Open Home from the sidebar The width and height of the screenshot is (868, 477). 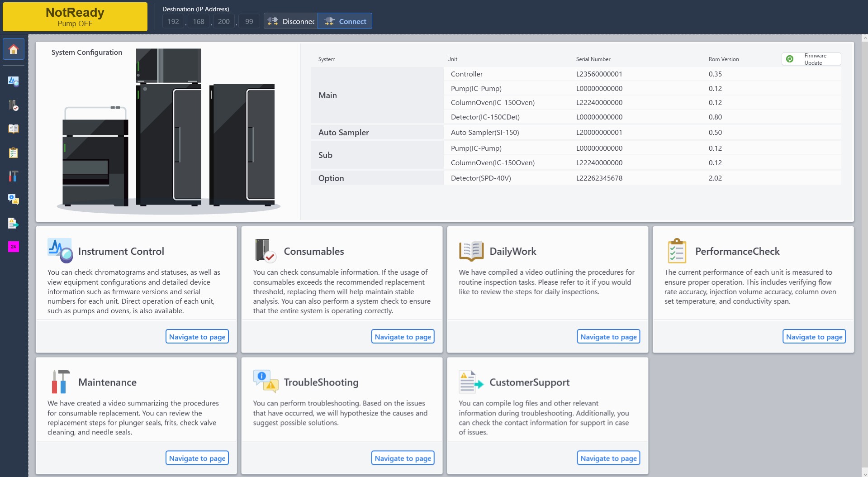pyautogui.click(x=14, y=49)
